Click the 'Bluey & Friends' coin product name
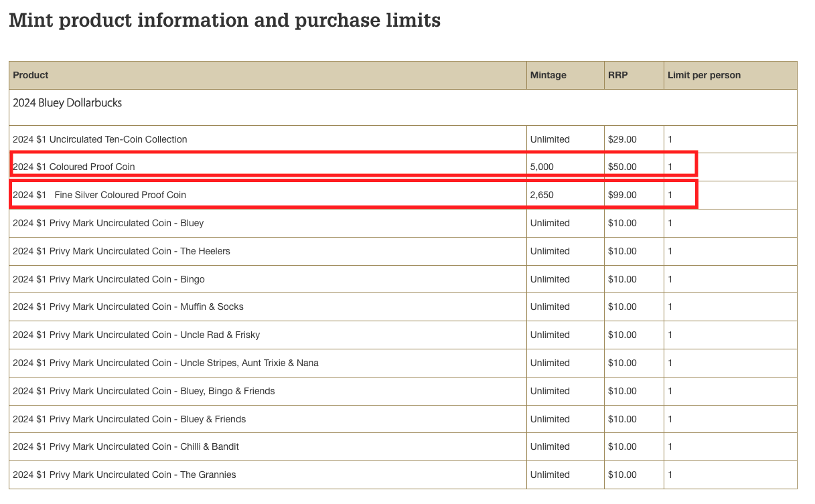Screen dimensions: 815x504 click(129, 419)
